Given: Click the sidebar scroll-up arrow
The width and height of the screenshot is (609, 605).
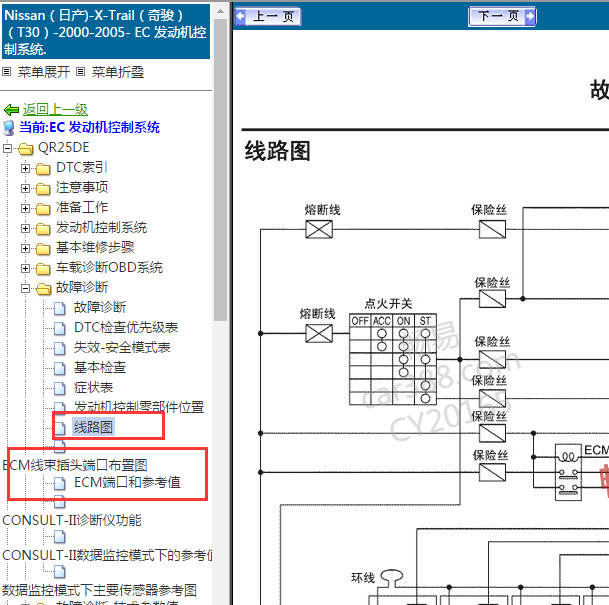Looking at the screenshot, I should click(x=220, y=11).
